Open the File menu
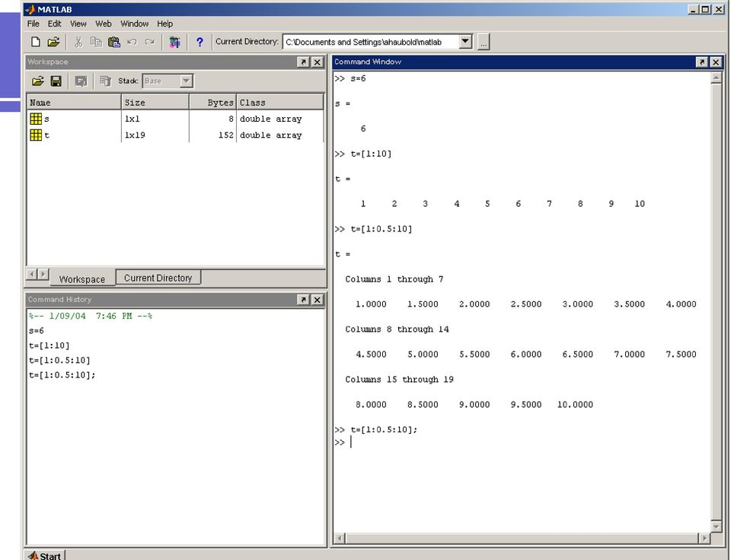The width and height of the screenshot is (731, 560). coord(33,24)
